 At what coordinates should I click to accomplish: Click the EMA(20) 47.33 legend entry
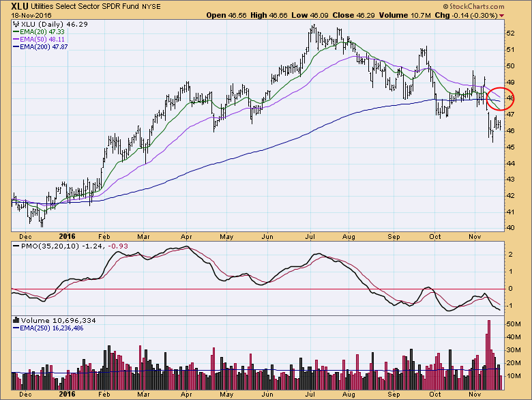click(39, 31)
